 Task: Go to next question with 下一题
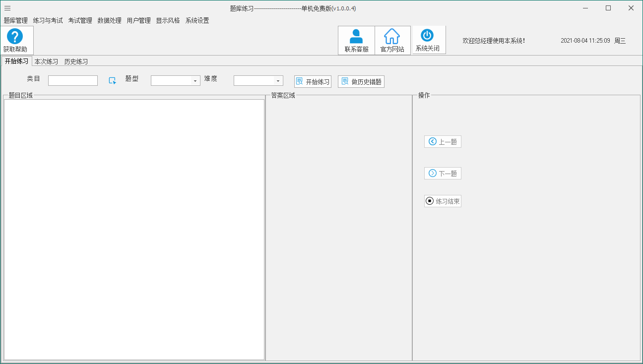(x=443, y=173)
